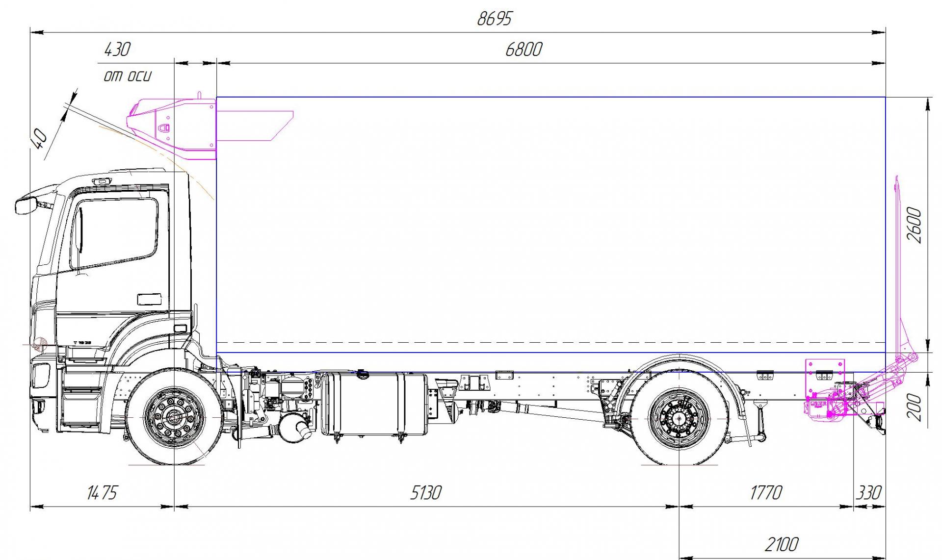Select the cylindrical fuel tank

coord(374,404)
